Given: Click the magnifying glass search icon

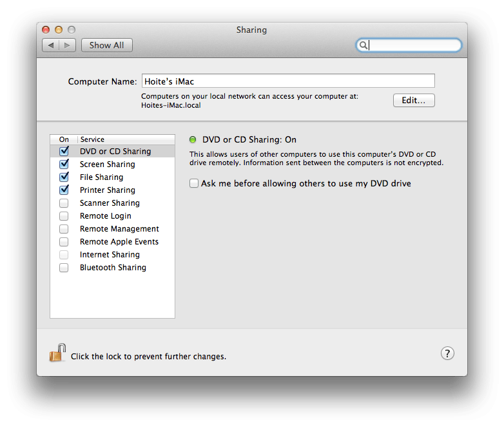Looking at the screenshot, I should pyautogui.click(x=363, y=45).
